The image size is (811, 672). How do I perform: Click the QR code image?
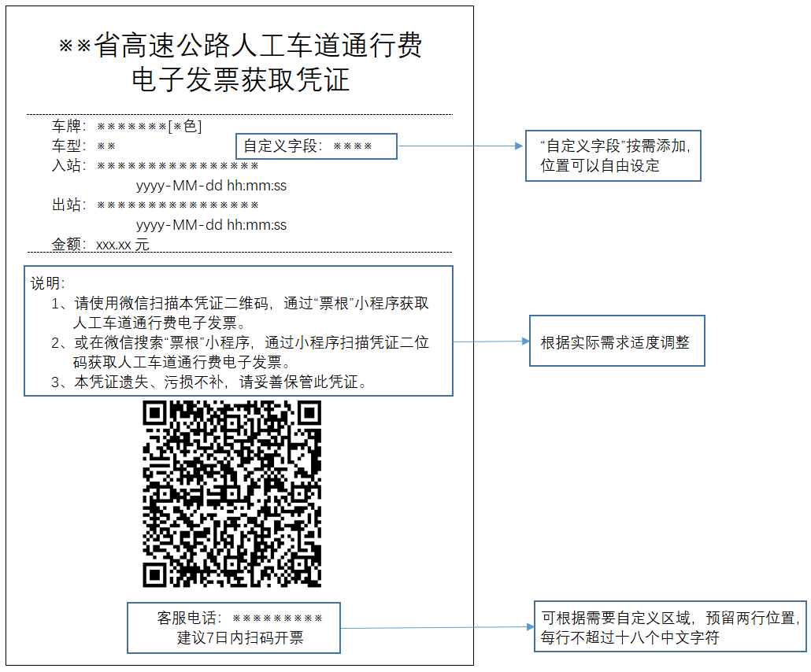click(x=231, y=493)
